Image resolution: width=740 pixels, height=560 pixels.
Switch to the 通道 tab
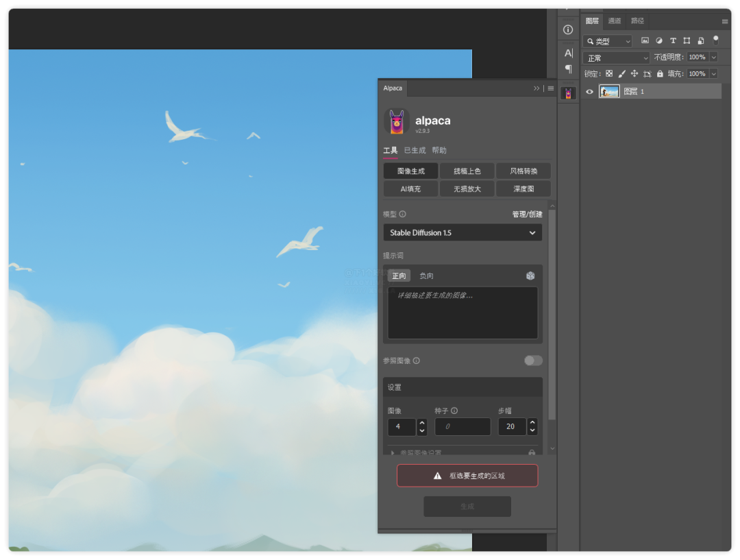tap(614, 21)
